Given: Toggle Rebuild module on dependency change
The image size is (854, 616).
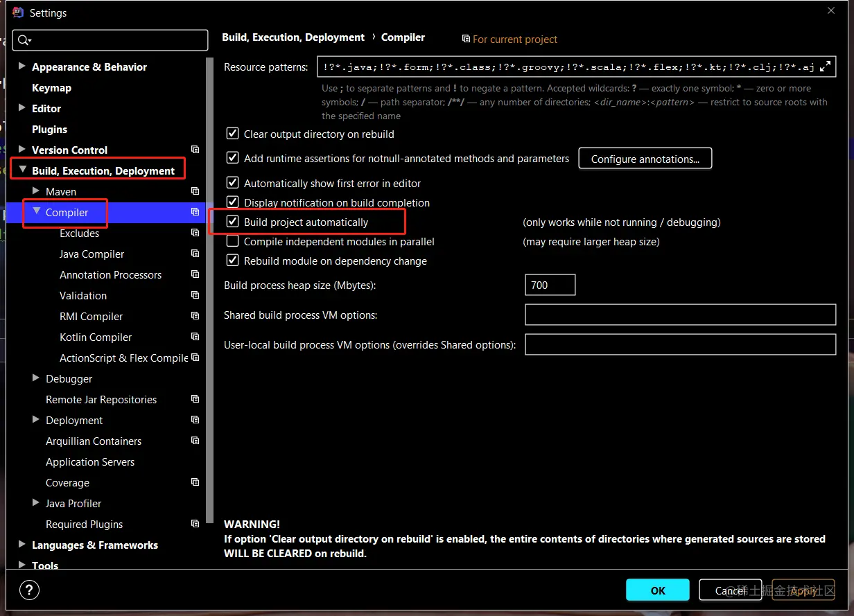Looking at the screenshot, I should tap(232, 261).
